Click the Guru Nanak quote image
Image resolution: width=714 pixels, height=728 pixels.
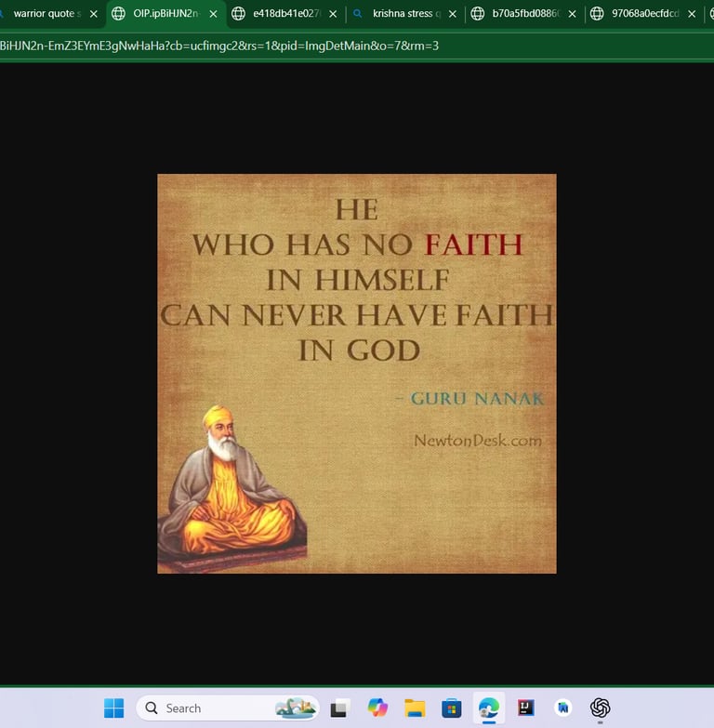coord(357,374)
